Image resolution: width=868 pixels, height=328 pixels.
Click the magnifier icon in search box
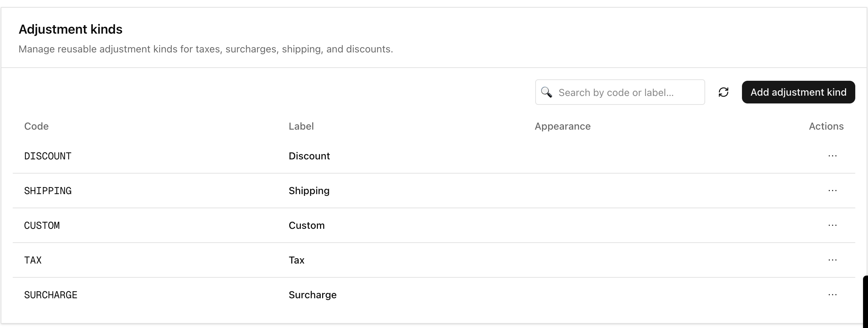click(x=546, y=92)
